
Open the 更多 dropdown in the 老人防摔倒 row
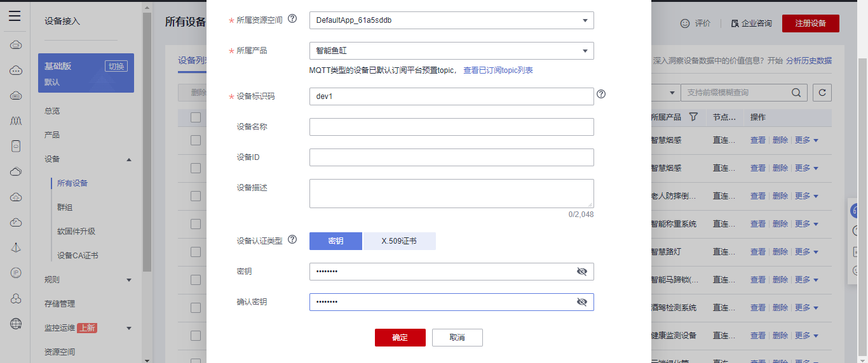click(806, 196)
